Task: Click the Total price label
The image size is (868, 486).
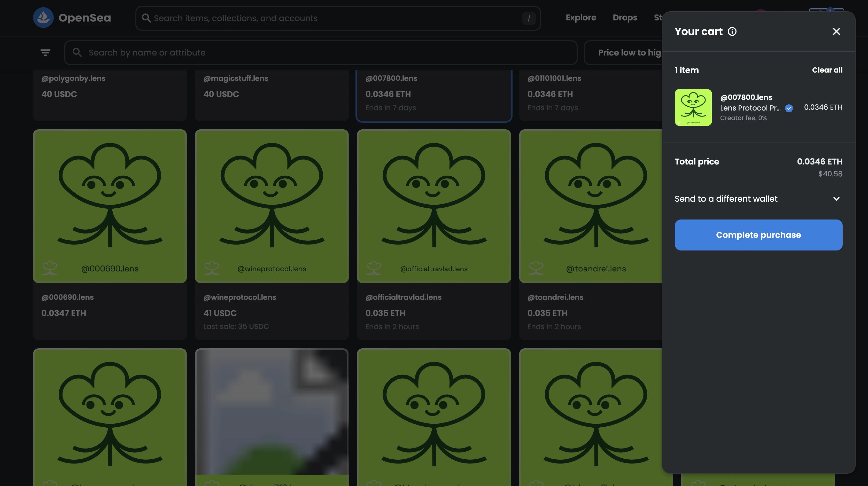Action: click(697, 162)
